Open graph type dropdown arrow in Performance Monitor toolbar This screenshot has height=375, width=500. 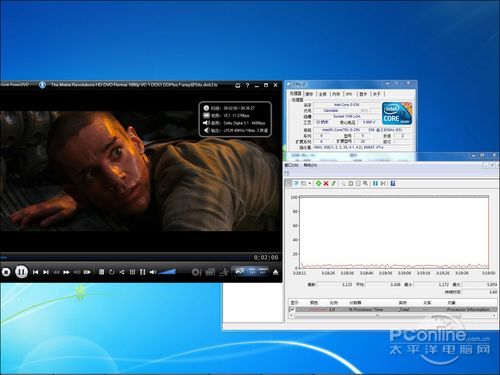tap(310, 184)
